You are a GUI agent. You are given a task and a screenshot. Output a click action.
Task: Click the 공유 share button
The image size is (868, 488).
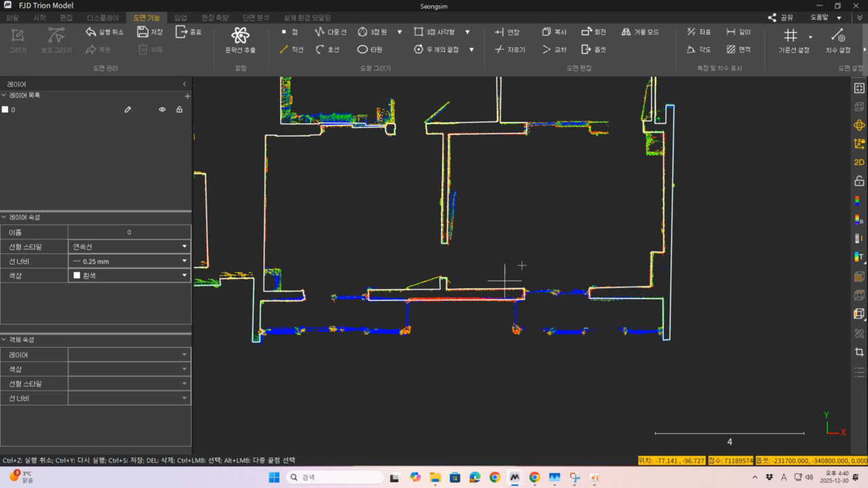[x=781, y=18]
